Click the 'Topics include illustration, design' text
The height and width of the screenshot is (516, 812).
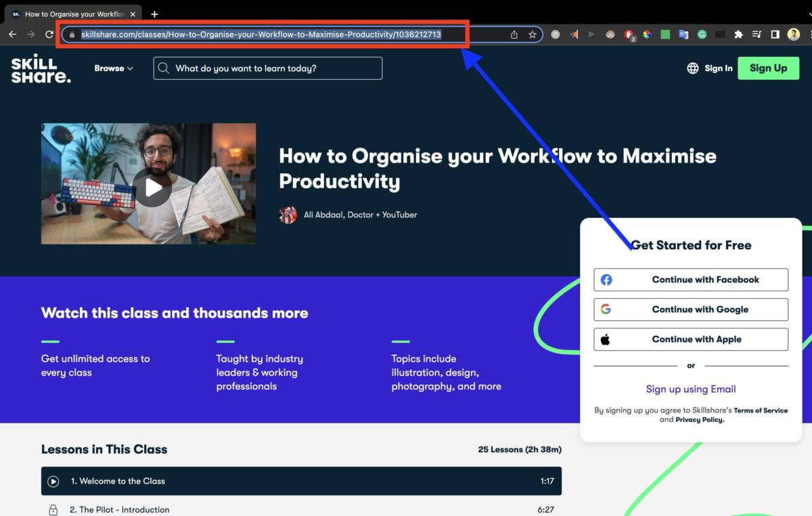[x=447, y=372]
